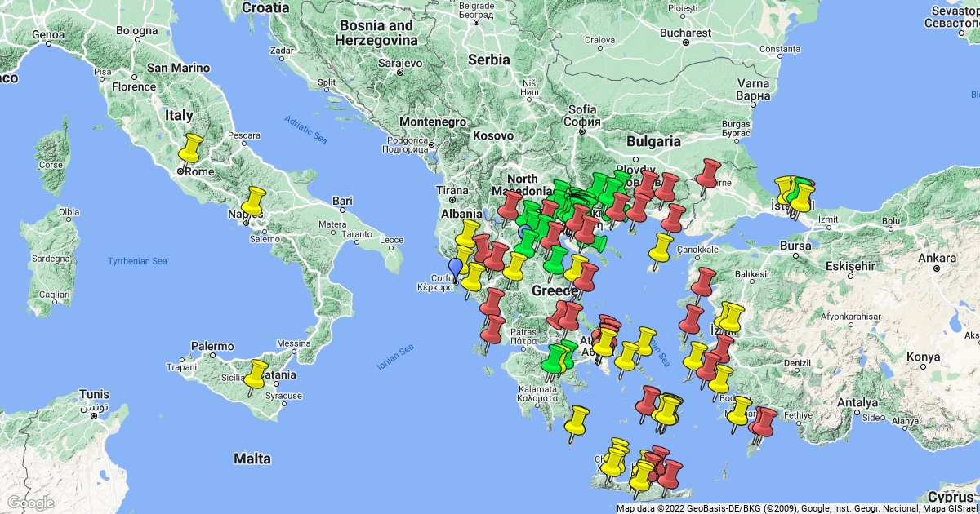980x514 pixels.
Task: Open the red pin west of Fethiye
Action: [765, 421]
